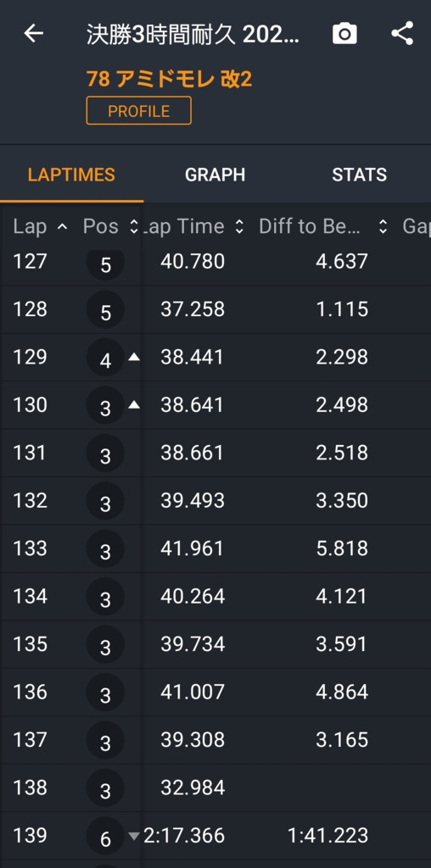The image size is (431, 868).
Task: Tap position badge 4 on lap 129
Action: pos(105,358)
